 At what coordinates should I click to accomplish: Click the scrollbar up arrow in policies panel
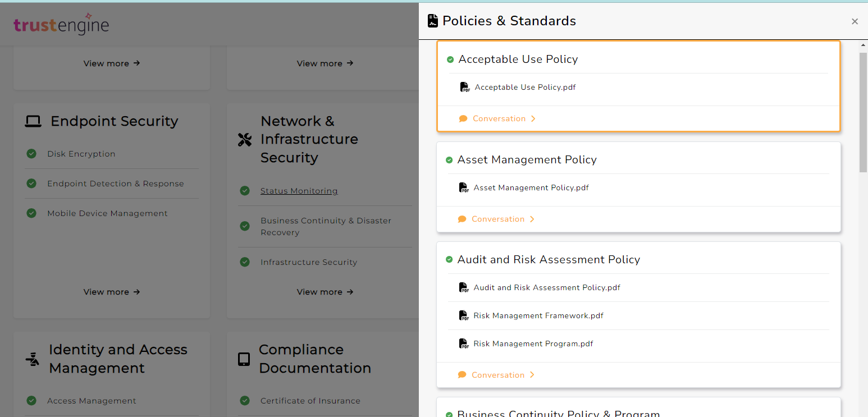point(863,44)
